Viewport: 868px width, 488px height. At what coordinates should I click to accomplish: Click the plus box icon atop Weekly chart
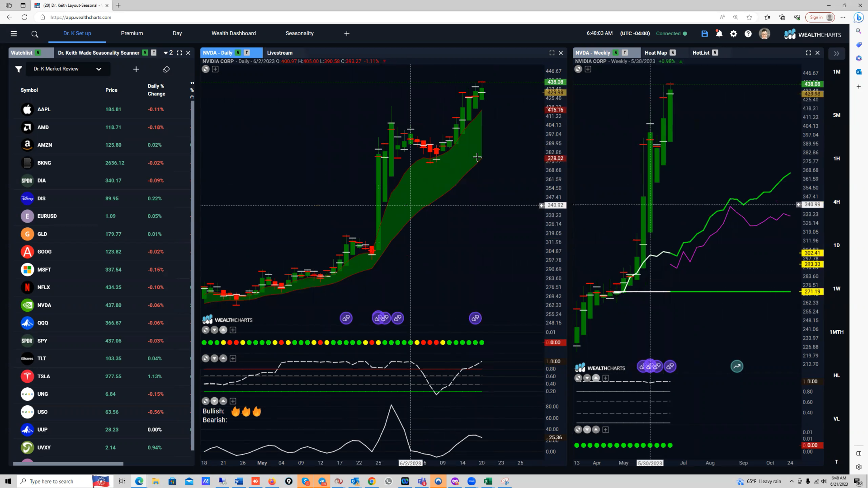click(x=588, y=69)
